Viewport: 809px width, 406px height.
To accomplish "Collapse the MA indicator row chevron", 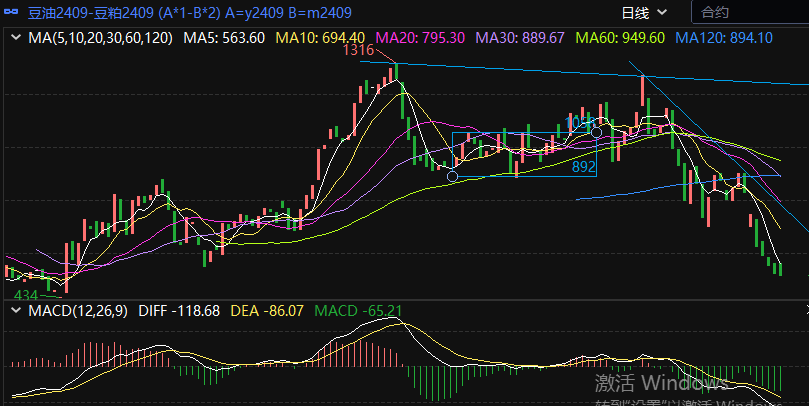I will (x=15, y=37).
